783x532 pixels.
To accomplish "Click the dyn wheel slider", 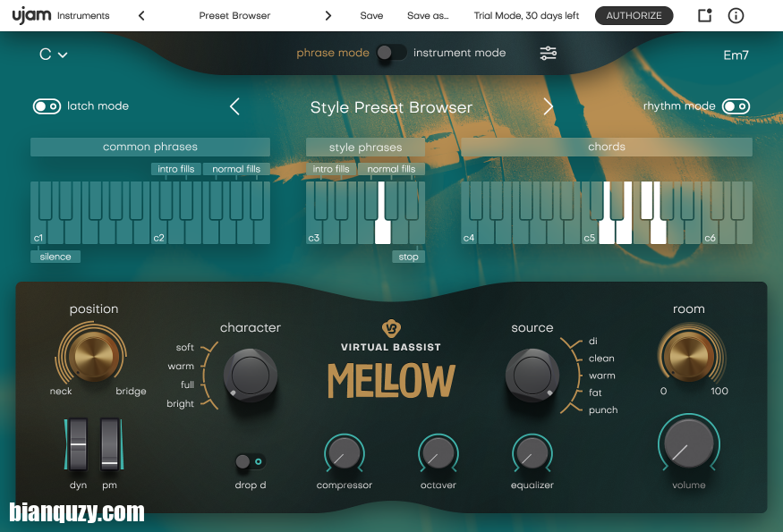I will click(x=77, y=444).
